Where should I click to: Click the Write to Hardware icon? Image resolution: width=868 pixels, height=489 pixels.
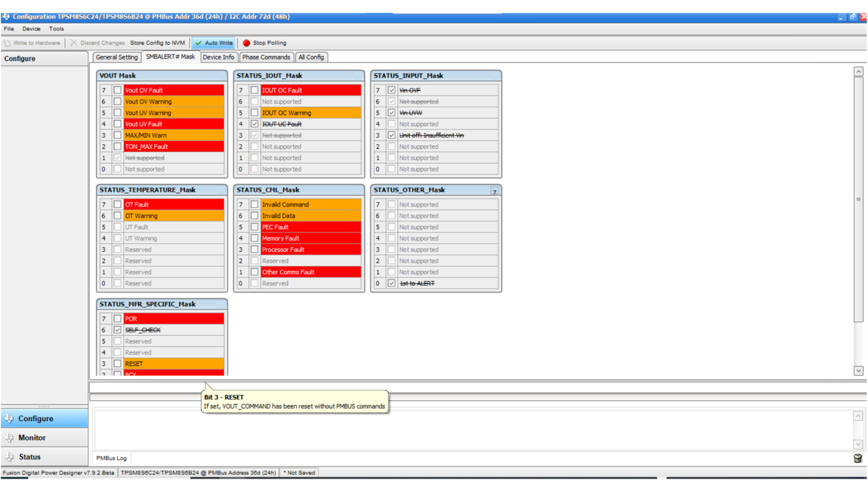tap(6, 43)
